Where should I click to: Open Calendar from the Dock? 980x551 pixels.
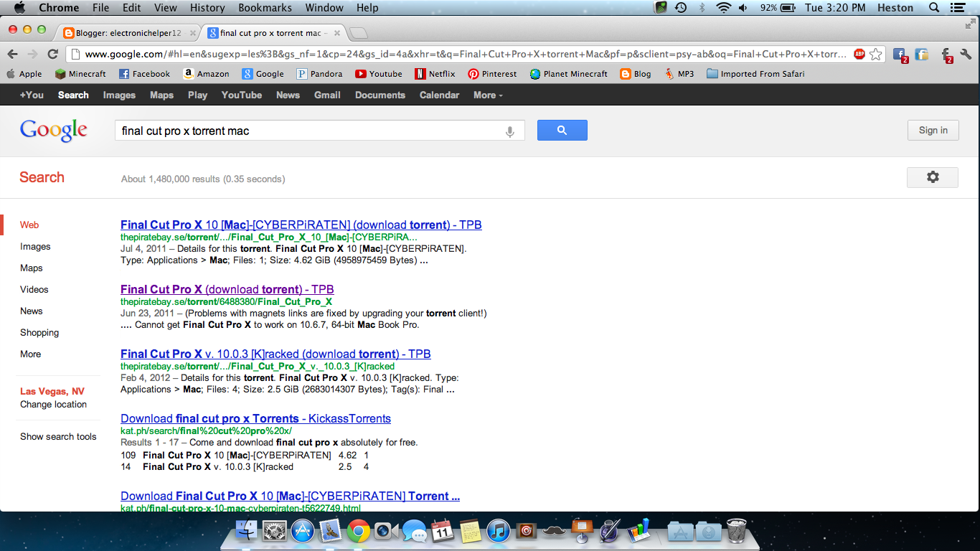(443, 532)
